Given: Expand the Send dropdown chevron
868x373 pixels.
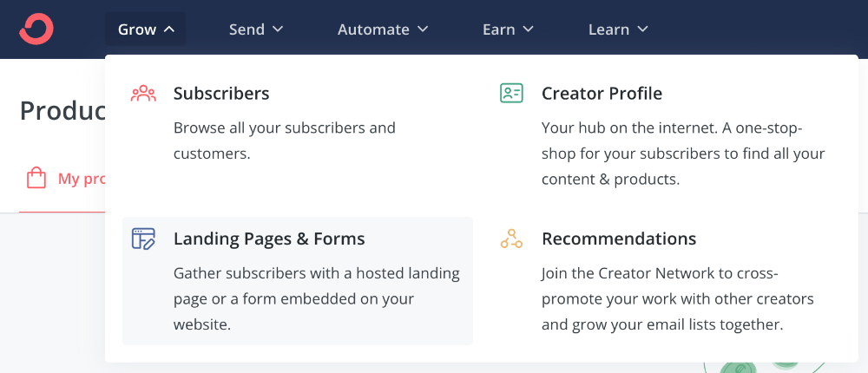Looking at the screenshot, I should pos(279,29).
